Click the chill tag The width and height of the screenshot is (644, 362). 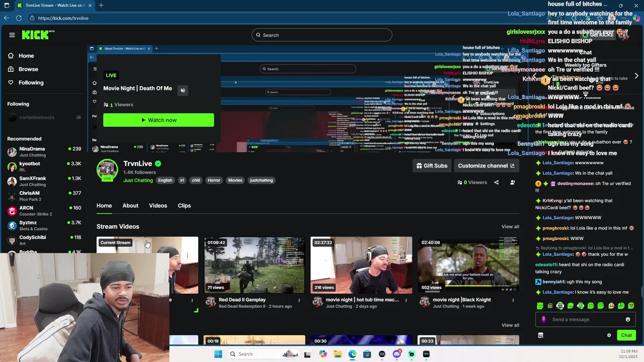point(196,180)
